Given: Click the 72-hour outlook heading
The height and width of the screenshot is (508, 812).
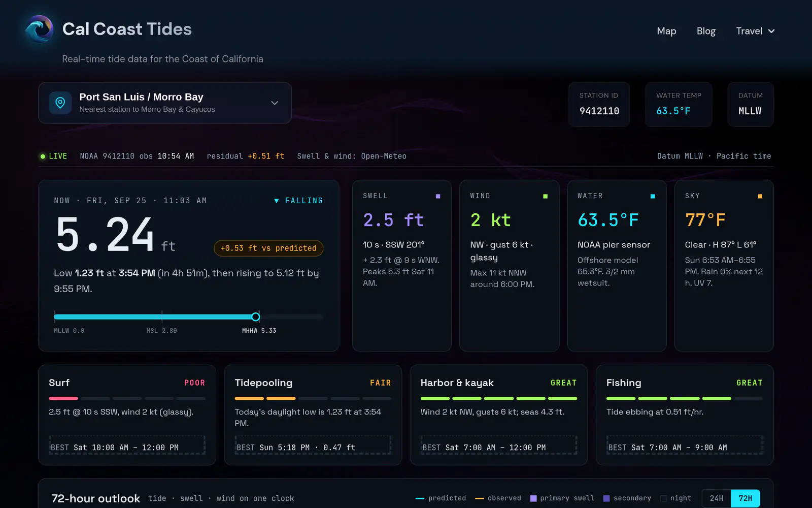Looking at the screenshot, I should pyautogui.click(x=96, y=498).
